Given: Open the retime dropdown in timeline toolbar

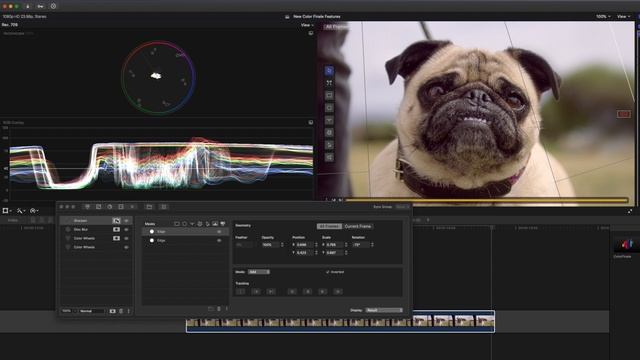Looking at the screenshot, I should coord(35,211).
